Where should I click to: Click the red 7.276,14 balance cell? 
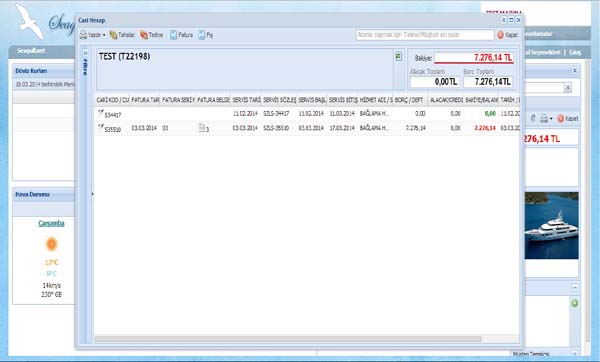[485, 128]
